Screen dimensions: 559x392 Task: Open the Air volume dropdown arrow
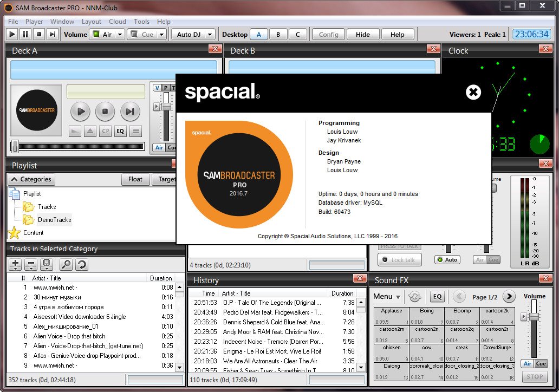[120, 34]
